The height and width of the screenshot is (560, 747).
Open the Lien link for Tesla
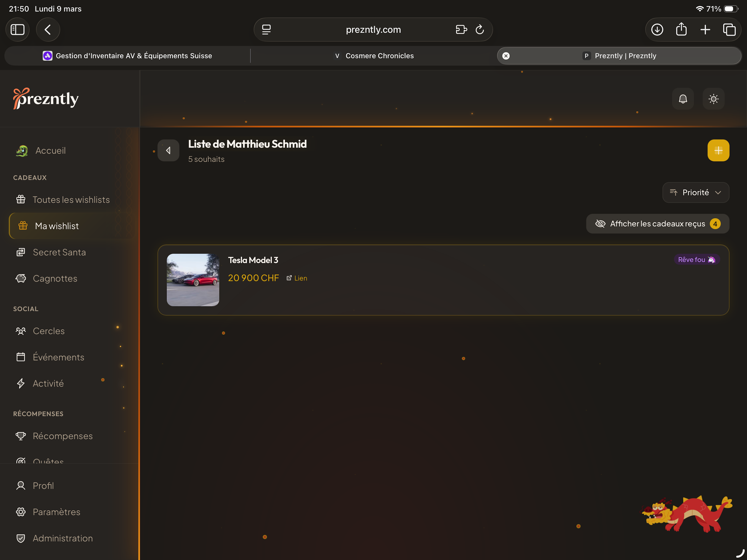point(297,278)
